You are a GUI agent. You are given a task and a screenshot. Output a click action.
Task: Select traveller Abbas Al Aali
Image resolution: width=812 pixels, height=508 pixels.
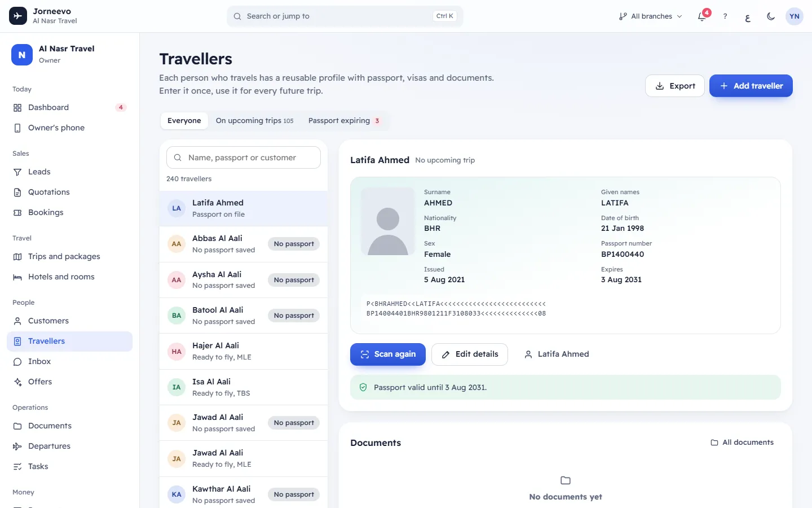click(x=244, y=244)
